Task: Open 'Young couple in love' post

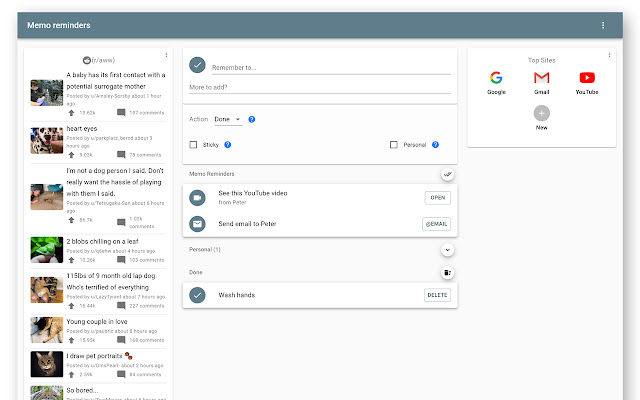Action: pyautogui.click(x=97, y=322)
